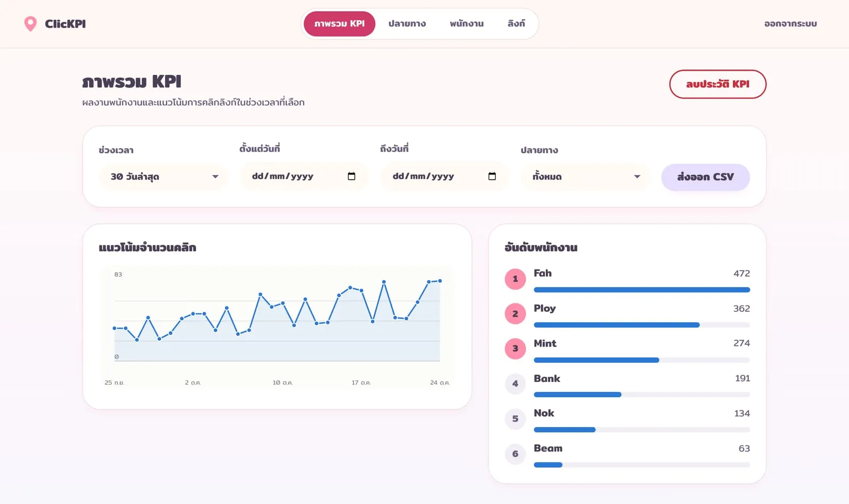Click Nok's progress bar
Image resolution: width=849 pixels, height=504 pixels.
pyautogui.click(x=642, y=430)
